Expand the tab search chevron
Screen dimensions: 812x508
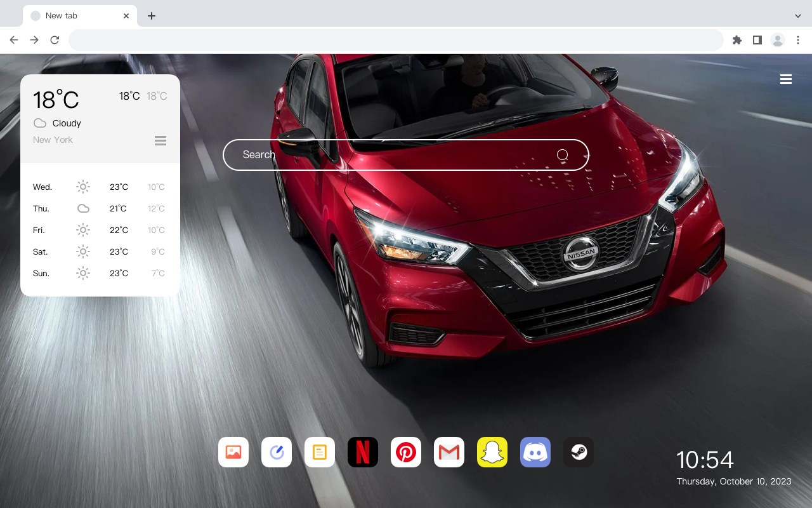[x=798, y=16]
